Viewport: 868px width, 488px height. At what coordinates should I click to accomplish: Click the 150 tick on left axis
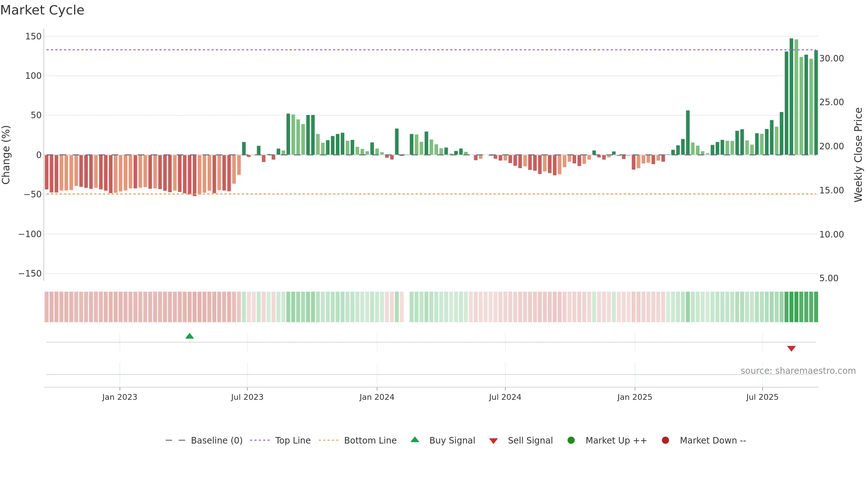(x=33, y=37)
